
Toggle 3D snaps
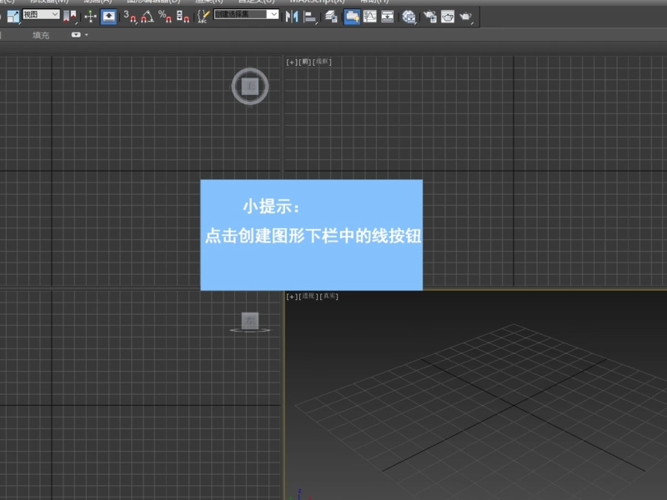pyautogui.click(x=130, y=17)
